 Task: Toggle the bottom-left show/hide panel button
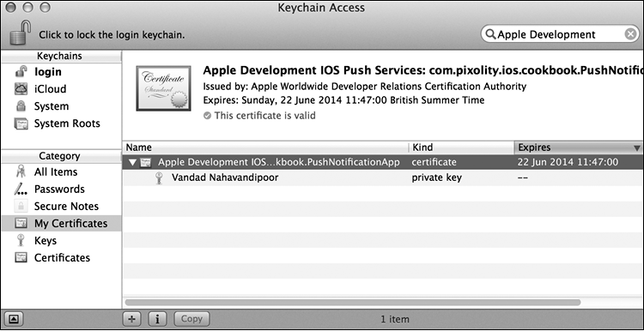coord(13,319)
